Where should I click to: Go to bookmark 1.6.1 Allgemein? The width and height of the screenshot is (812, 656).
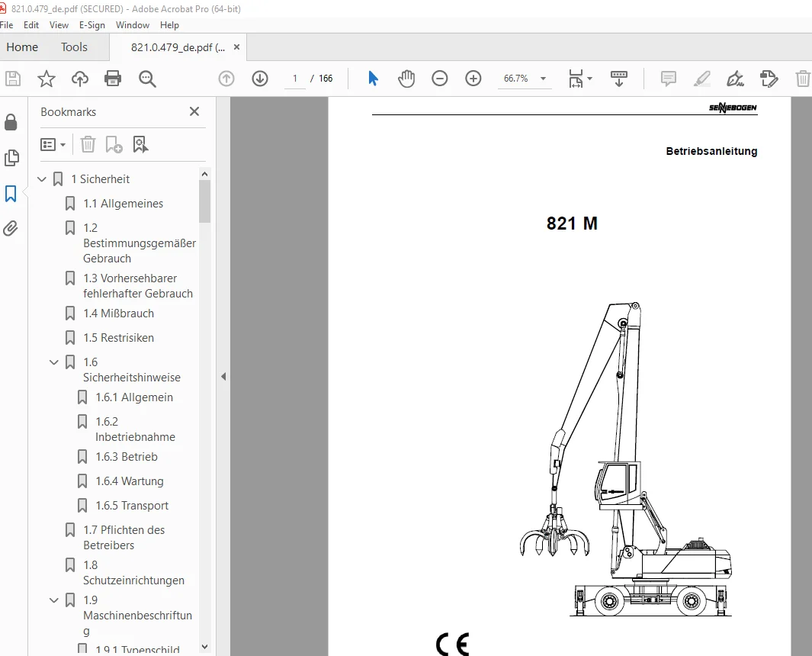(134, 397)
